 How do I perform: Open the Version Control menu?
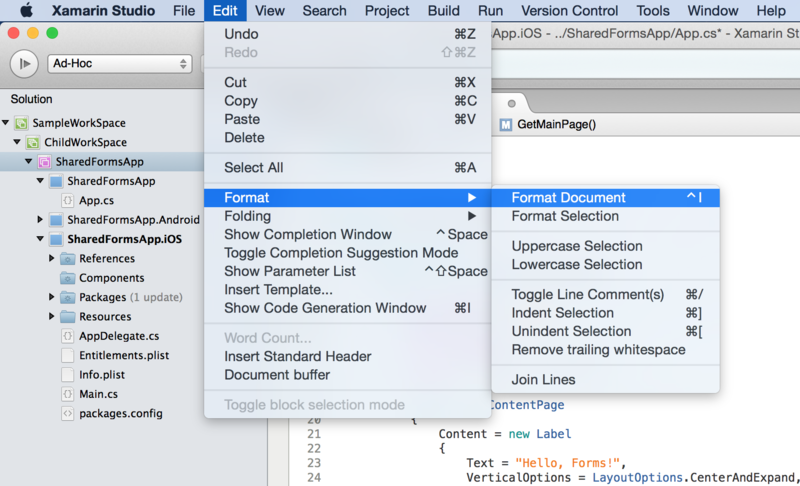tap(570, 11)
